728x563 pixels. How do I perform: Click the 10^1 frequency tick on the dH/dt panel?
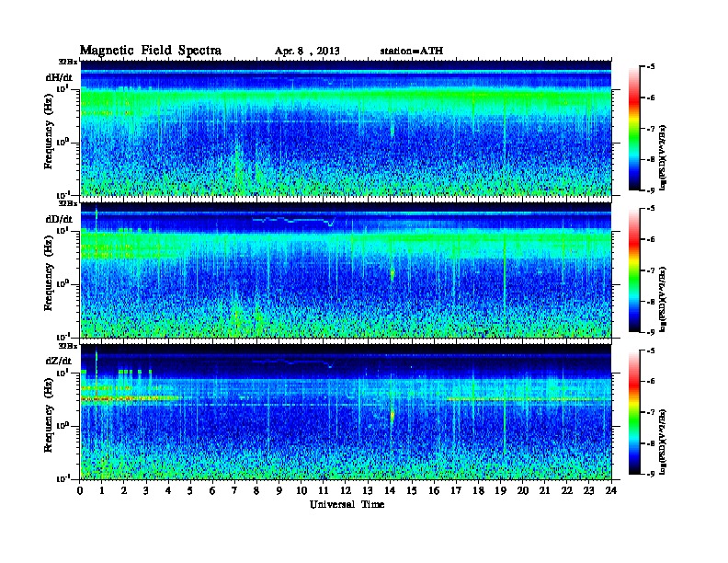[x=63, y=88]
